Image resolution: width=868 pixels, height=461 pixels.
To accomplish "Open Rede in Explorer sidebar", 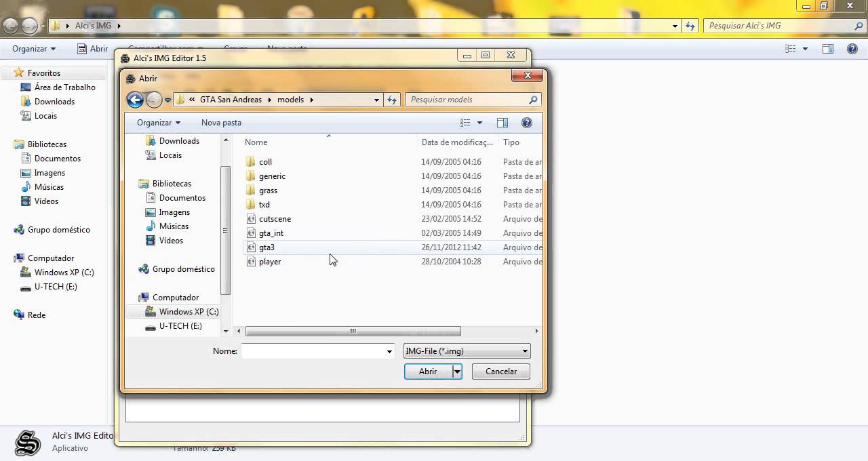I will [37, 315].
